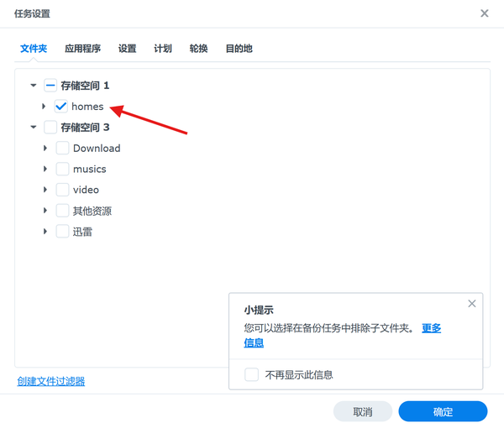The width and height of the screenshot is (504, 428).
Task: Open the 应用程序 tab
Action: pyautogui.click(x=82, y=49)
